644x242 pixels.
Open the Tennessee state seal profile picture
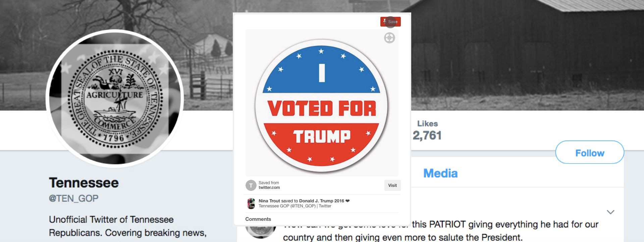point(115,98)
